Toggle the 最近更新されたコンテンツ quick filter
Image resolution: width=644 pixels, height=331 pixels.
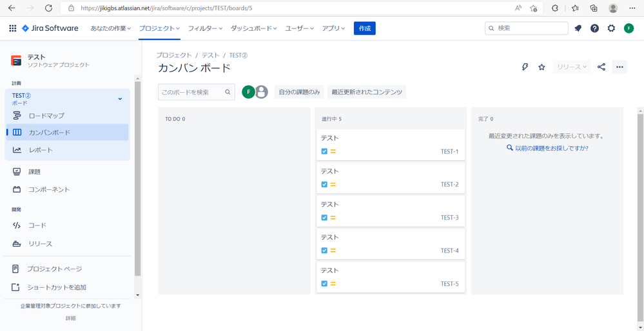pos(367,92)
